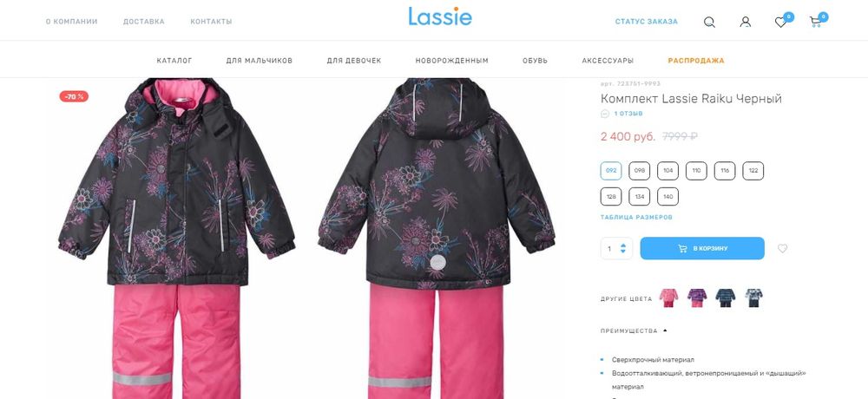Click the back view product image
The image size is (868, 399).
437,238
